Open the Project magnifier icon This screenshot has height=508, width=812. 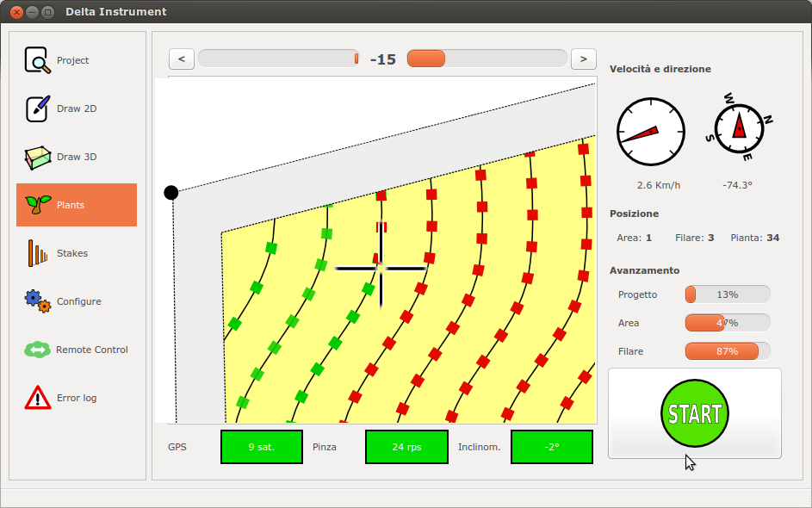[x=37, y=60]
